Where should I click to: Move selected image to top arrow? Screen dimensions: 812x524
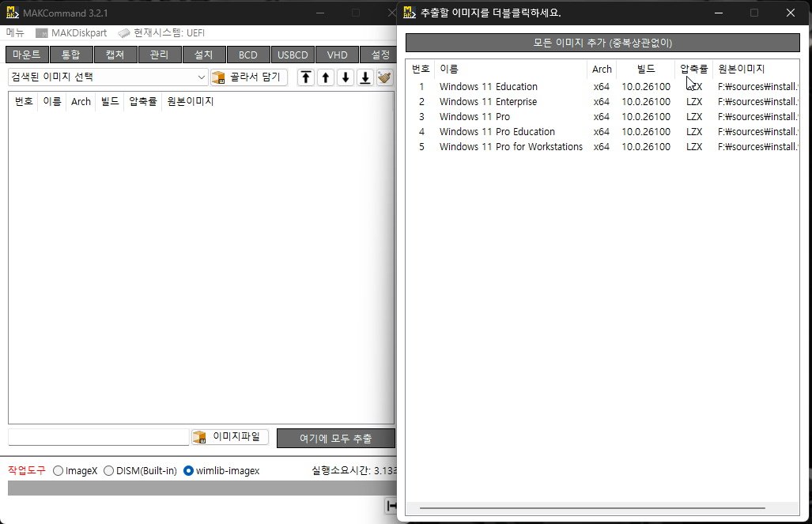point(306,77)
